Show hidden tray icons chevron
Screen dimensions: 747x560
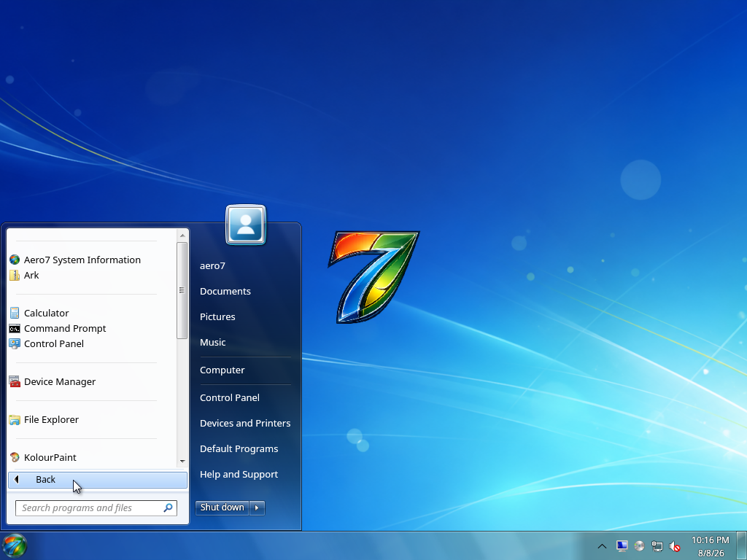click(602, 546)
